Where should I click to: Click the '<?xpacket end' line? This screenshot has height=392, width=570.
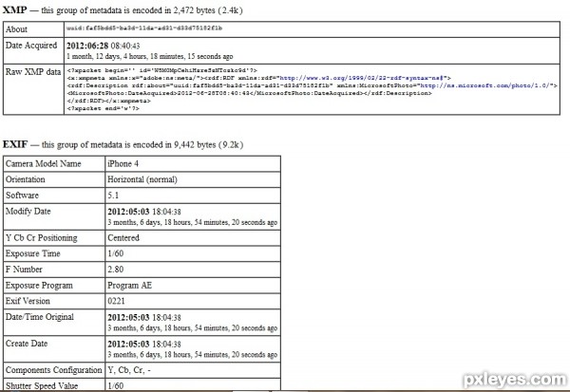coord(103,108)
